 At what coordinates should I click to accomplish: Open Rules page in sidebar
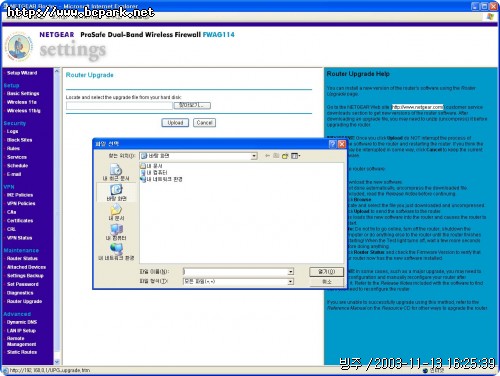tap(13, 148)
